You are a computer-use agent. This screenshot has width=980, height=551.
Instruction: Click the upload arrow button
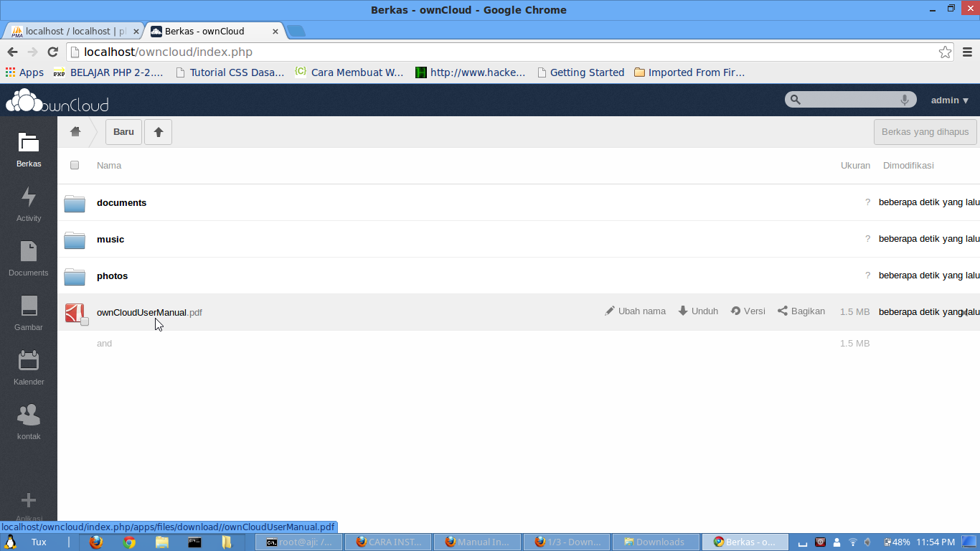(159, 132)
